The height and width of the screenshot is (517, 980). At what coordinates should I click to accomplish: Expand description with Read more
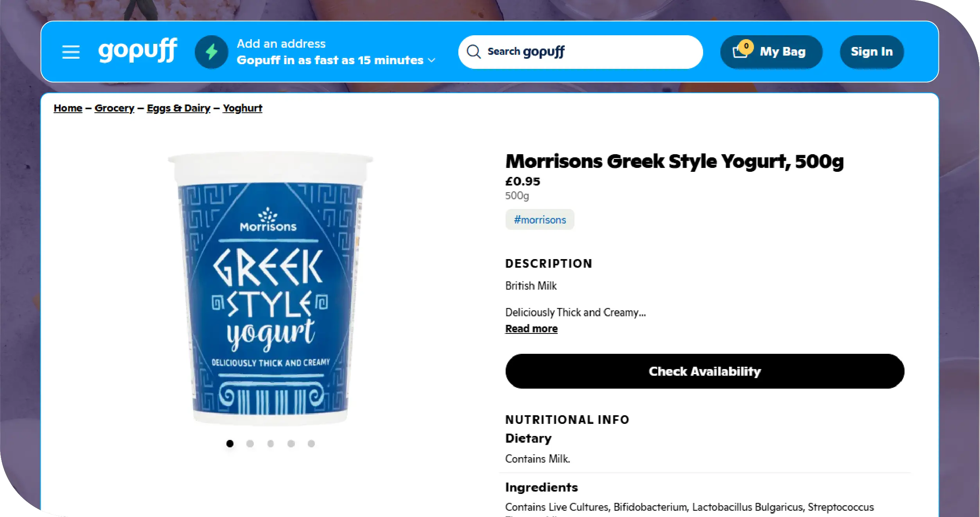tap(531, 329)
